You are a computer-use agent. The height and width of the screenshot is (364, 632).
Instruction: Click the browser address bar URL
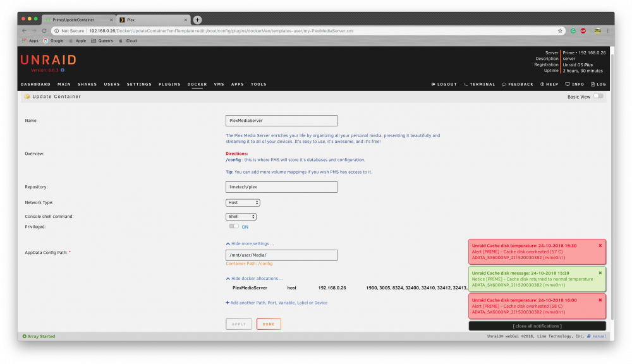tap(221, 30)
